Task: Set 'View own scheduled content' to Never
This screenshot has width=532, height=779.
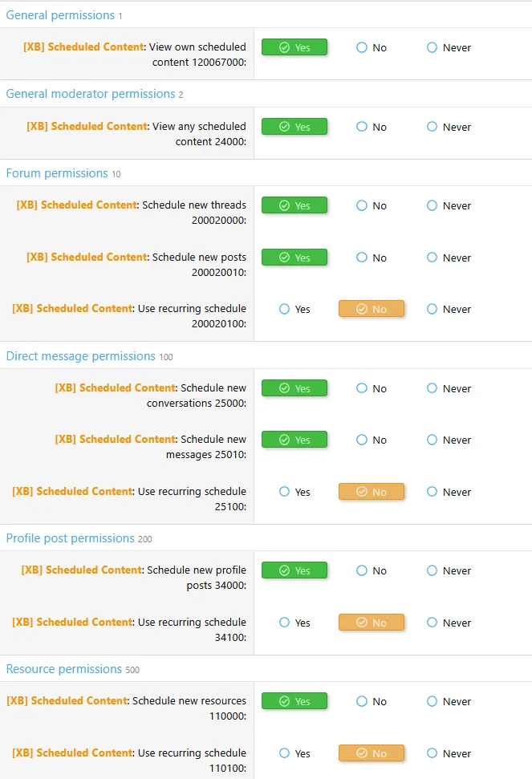Action: coord(432,47)
